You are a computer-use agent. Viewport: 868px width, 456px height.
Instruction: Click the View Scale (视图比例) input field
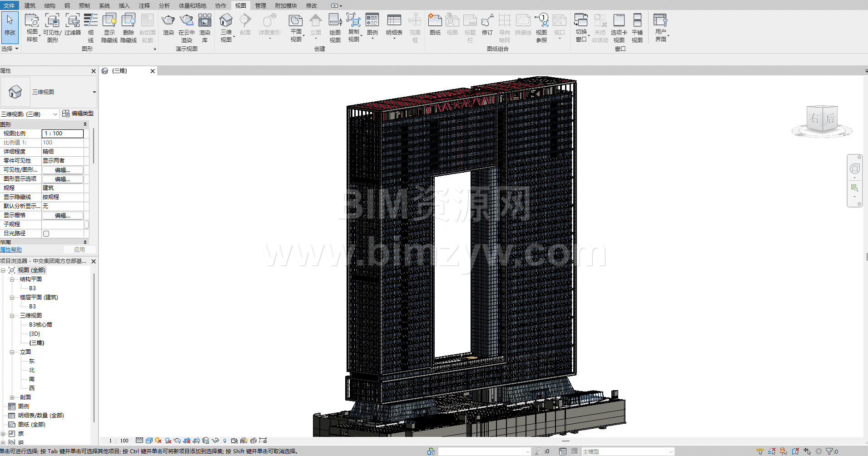(63, 134)
